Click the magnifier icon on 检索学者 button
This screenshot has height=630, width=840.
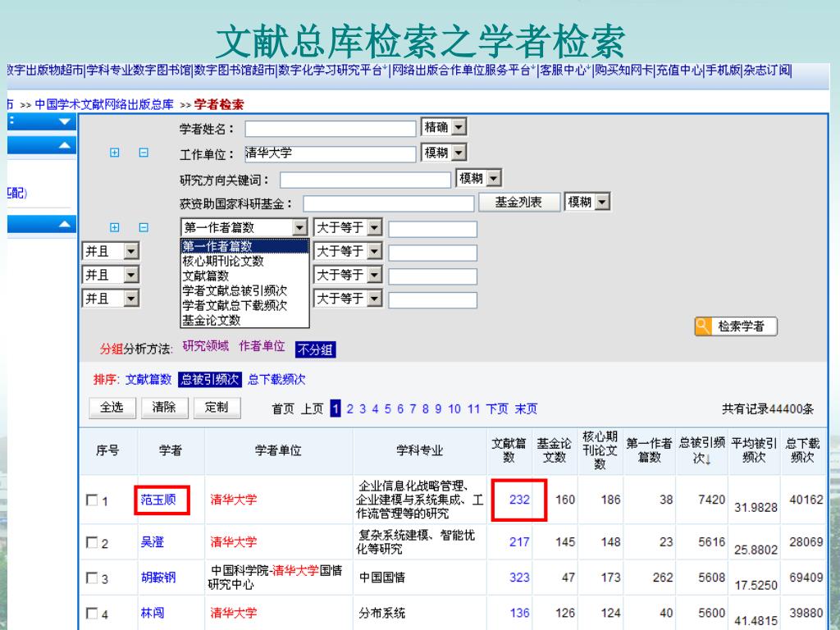(703, 326)
